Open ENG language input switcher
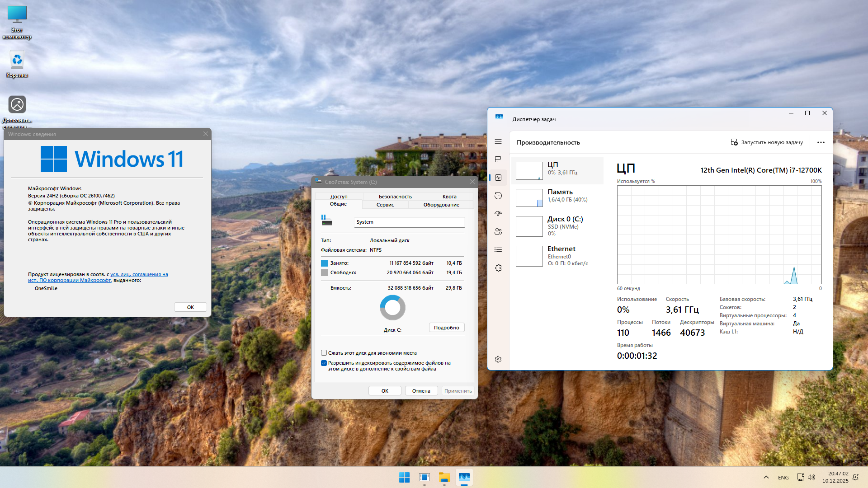Viewport: 868px width, 488px height. (783, 478)
